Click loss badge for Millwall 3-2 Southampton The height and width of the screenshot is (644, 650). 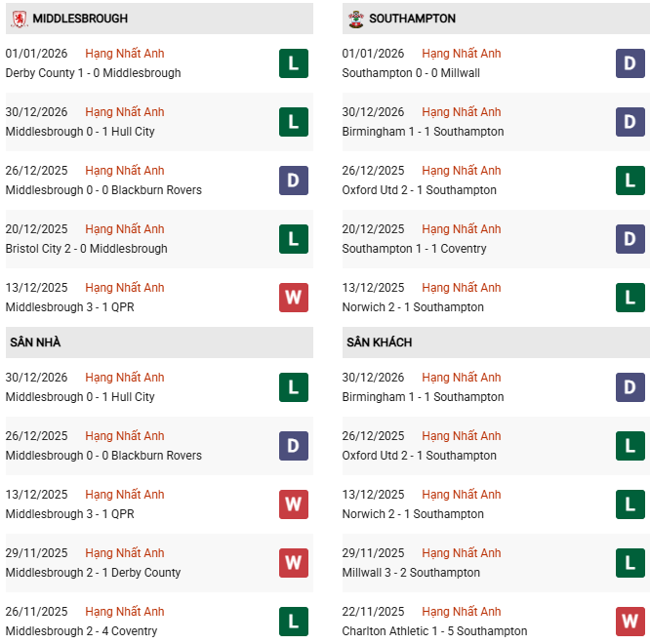(630, 563)
